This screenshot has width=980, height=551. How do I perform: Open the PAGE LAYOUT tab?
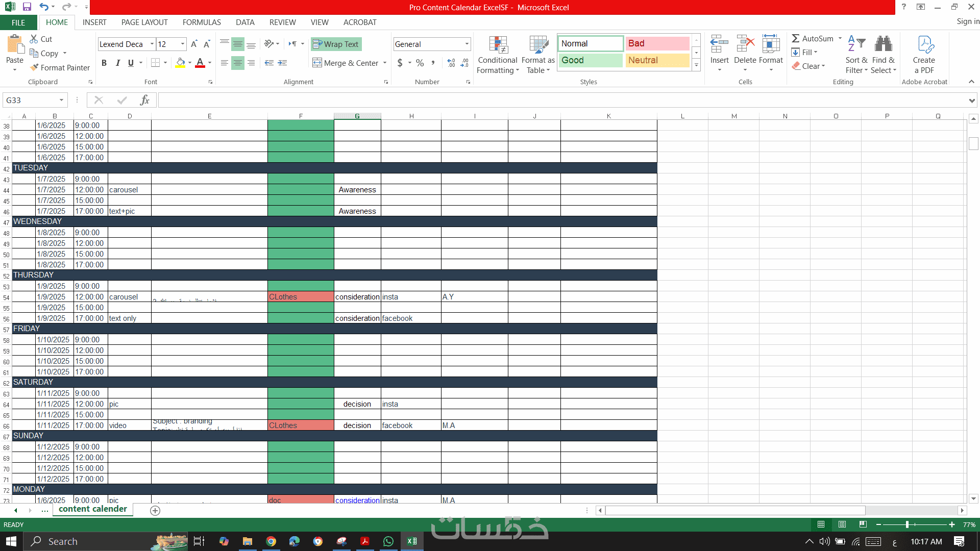pyautogui.click(x=144, y=22)
